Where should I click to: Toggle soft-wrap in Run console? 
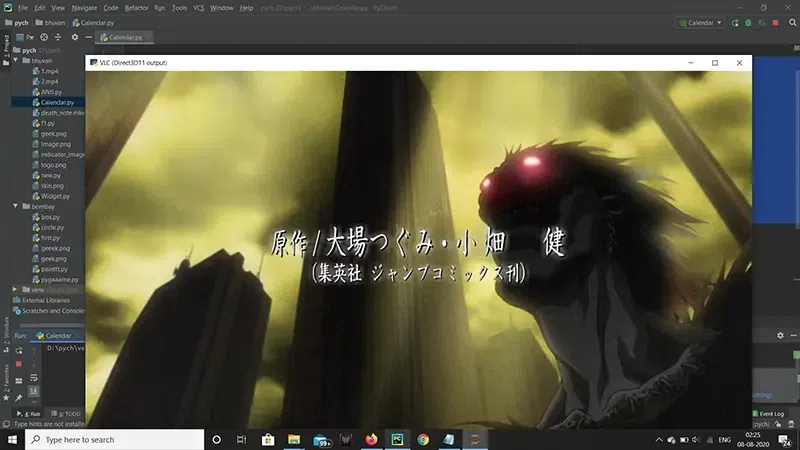(34, 378)
